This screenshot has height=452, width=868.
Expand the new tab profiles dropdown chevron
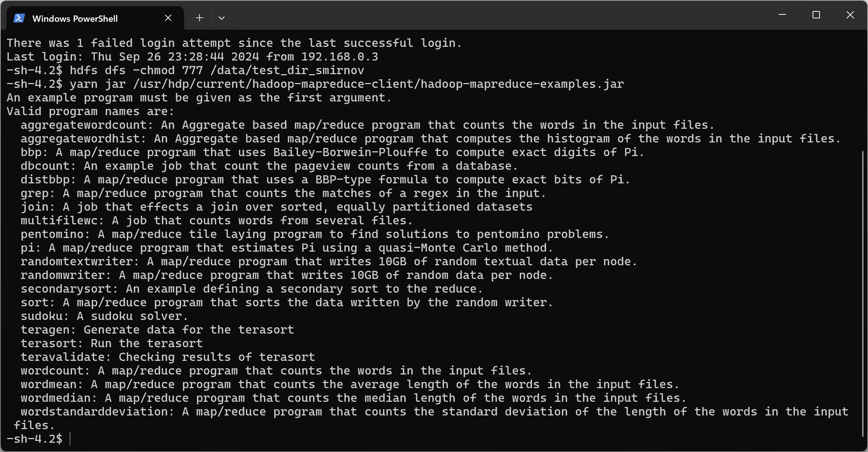pyautogui.click(x=222, y=18)
